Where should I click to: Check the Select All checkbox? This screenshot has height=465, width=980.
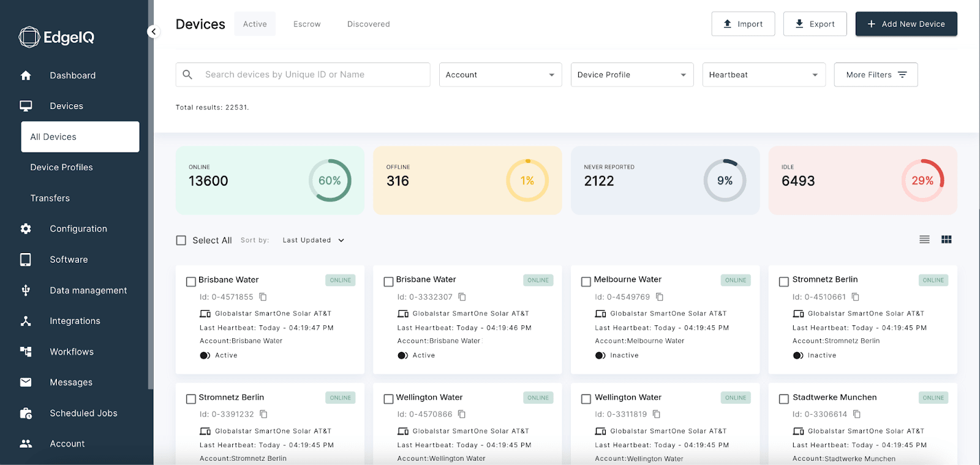pyautogui.click(x=181, y=240)
